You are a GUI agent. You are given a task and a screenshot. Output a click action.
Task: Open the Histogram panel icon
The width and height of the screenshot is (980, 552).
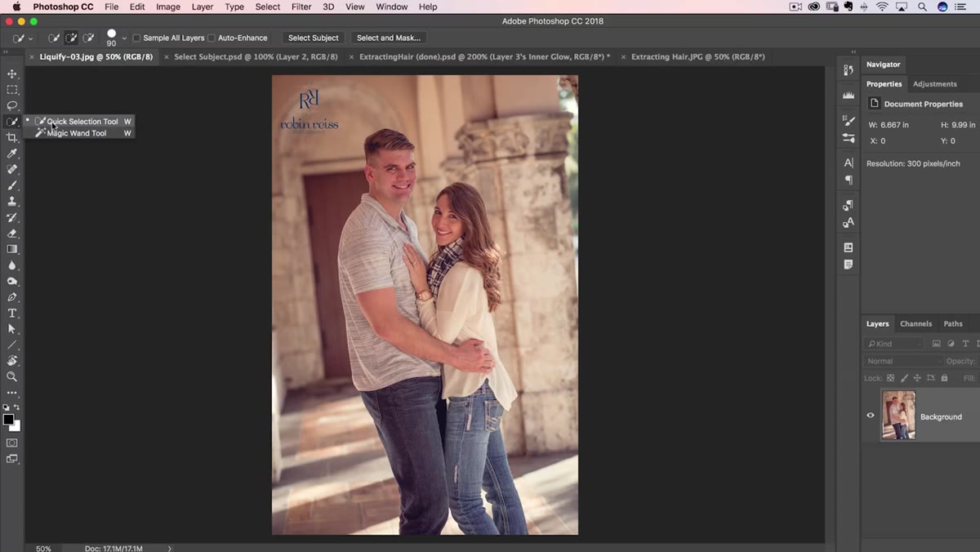pos(849,96)
